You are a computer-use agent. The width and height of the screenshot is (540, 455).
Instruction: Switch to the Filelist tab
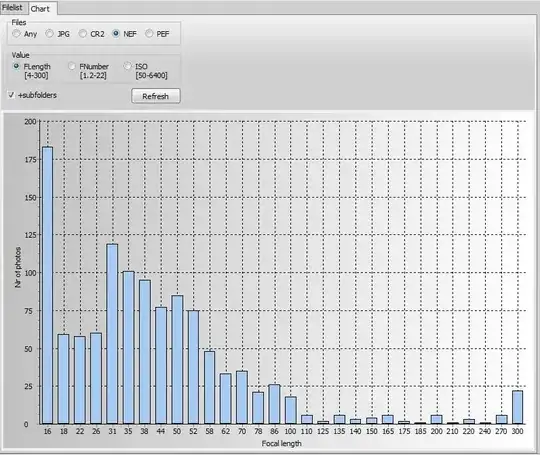tap(12, 8)
